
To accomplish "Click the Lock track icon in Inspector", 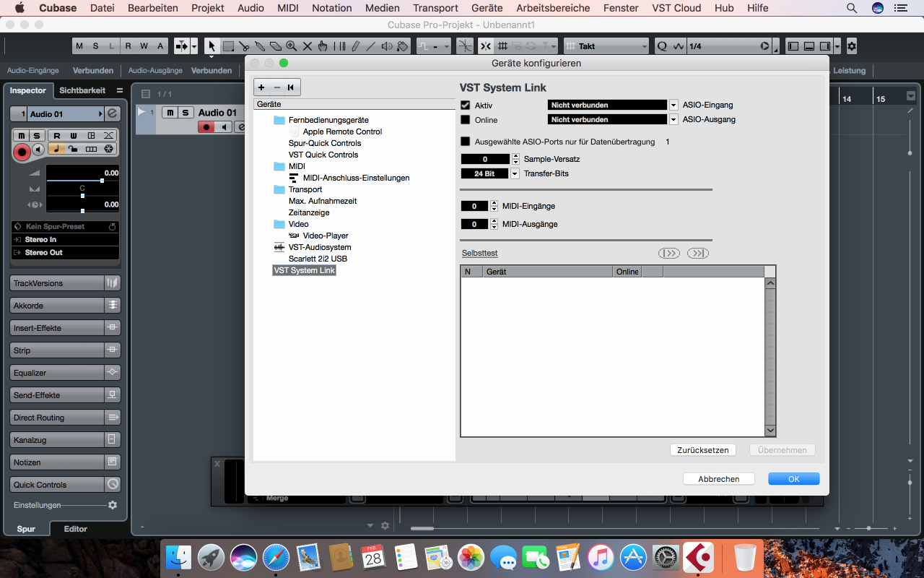I will pos(74,149).
